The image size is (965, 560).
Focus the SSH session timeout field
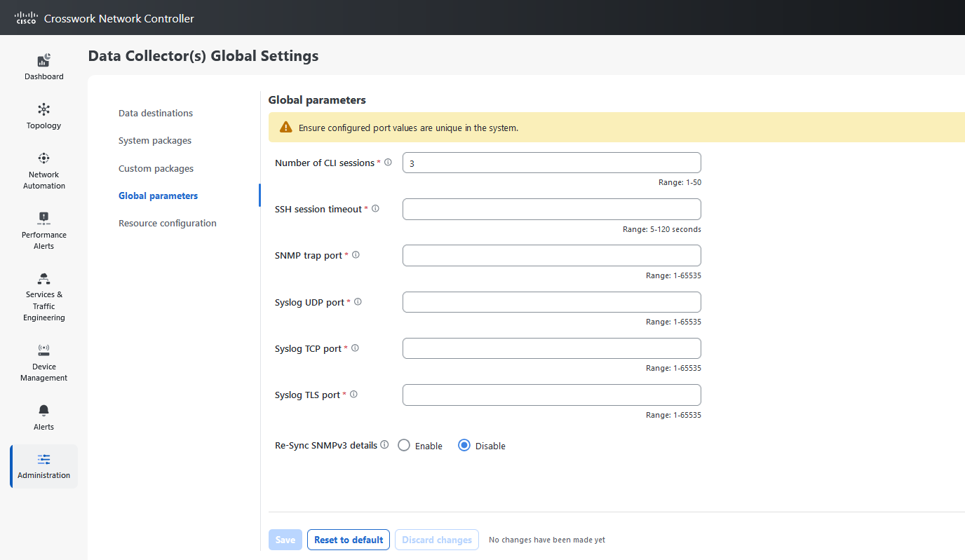[552, 209]
